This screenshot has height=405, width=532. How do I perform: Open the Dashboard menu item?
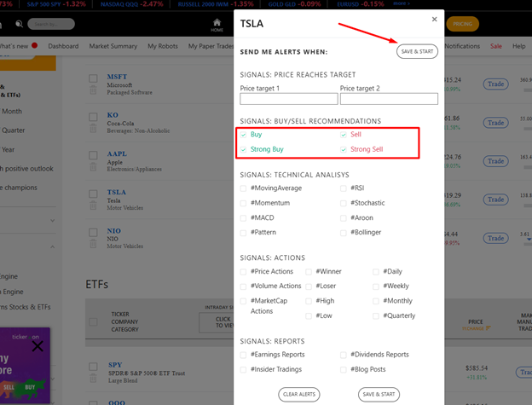click(x=63, y=46)
